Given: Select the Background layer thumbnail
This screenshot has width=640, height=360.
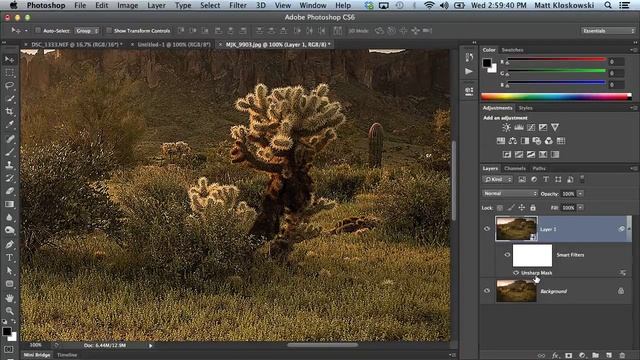Looking at the screenshot, I should click(516, 291).
